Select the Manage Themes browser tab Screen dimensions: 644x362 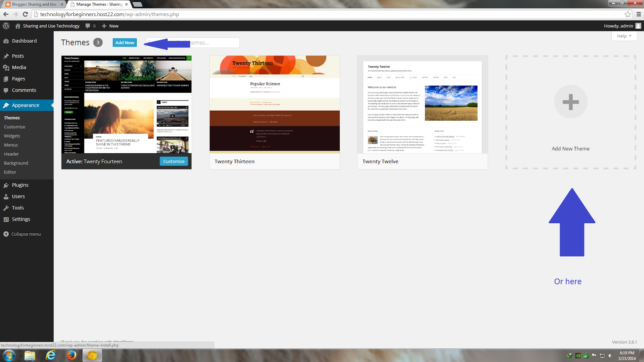click(99, 4)
